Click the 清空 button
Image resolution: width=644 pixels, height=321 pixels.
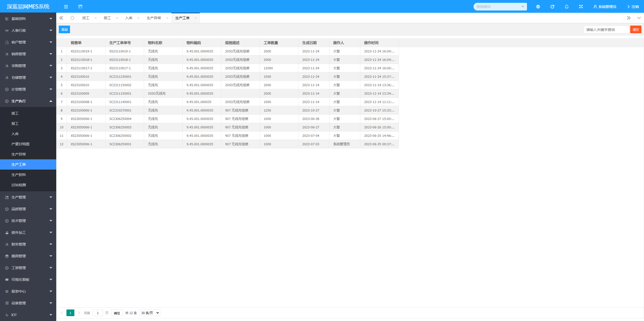(636, 29)
